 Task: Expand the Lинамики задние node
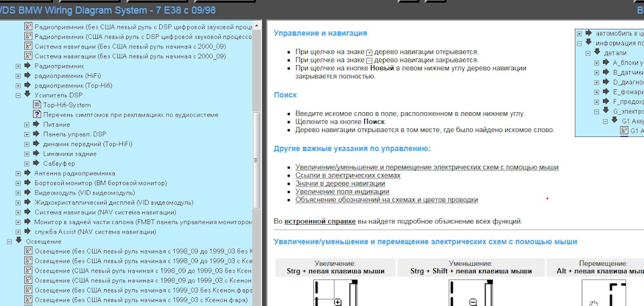click(27, 154)
